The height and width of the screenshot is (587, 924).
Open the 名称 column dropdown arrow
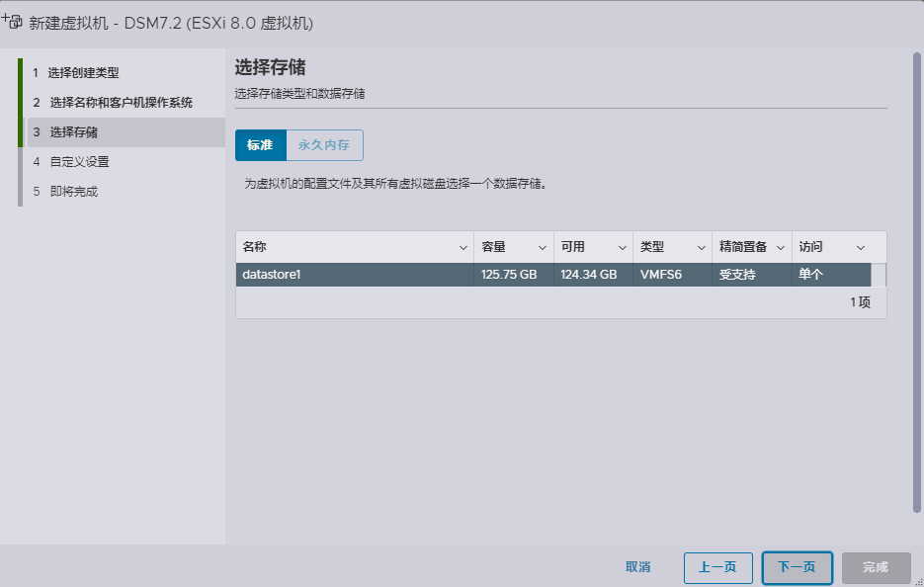point(463,247)
